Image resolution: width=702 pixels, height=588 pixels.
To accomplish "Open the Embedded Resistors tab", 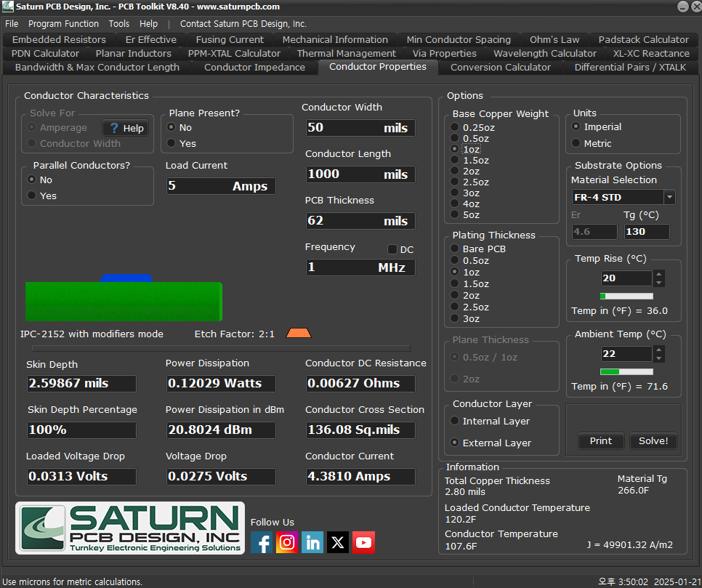I will (59, 39).
